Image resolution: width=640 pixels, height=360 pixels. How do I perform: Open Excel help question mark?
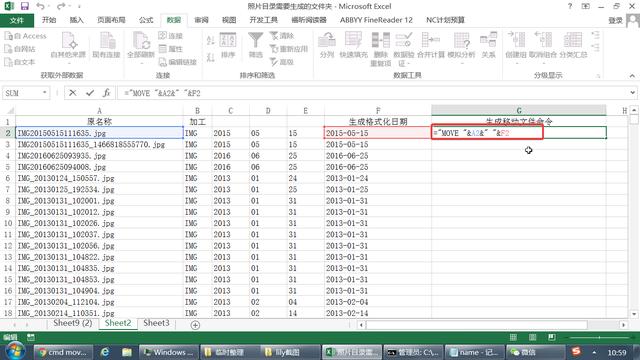click(570, 6)
